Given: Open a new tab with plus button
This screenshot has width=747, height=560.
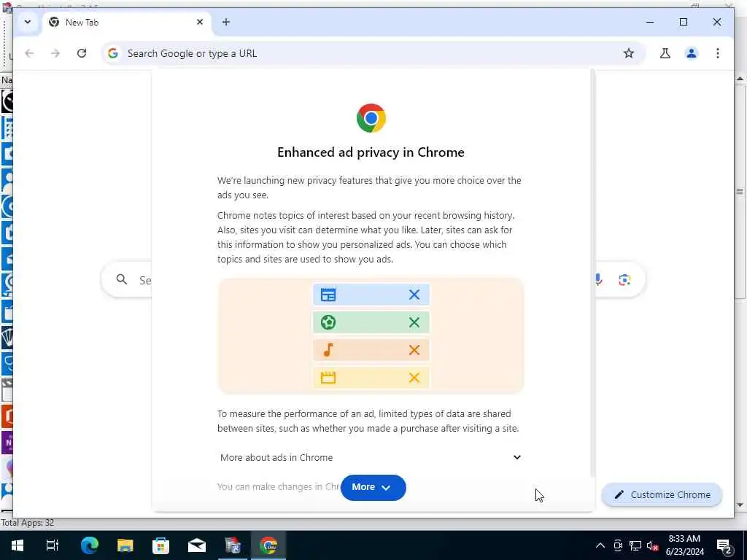Looking at the screenshot, I should (226, 22).
